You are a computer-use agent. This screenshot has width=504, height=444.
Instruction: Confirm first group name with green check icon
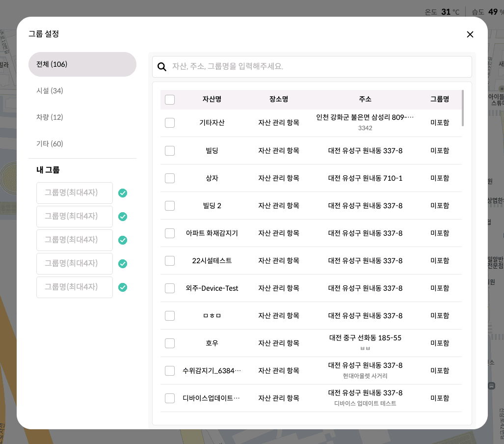coord(123,193)
